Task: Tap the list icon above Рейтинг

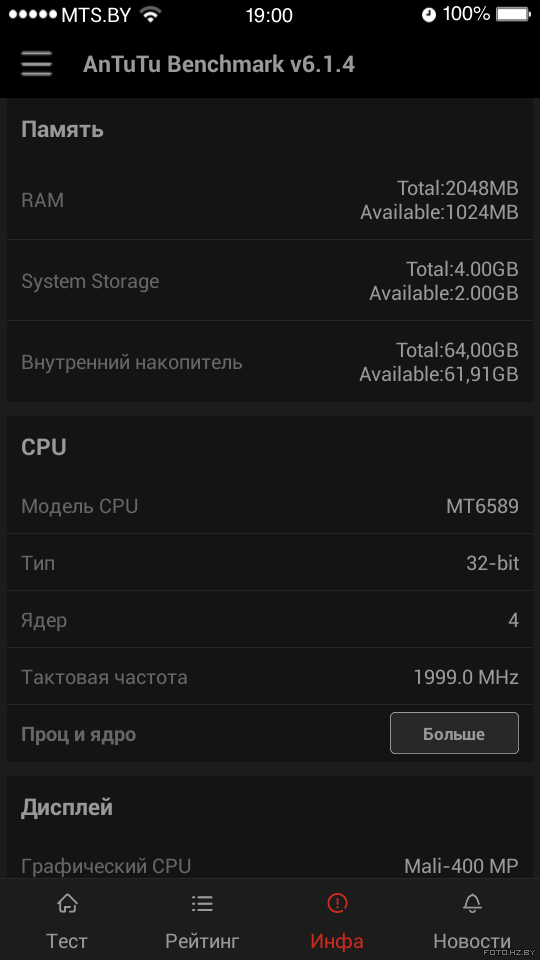Action: coord(202,902)
